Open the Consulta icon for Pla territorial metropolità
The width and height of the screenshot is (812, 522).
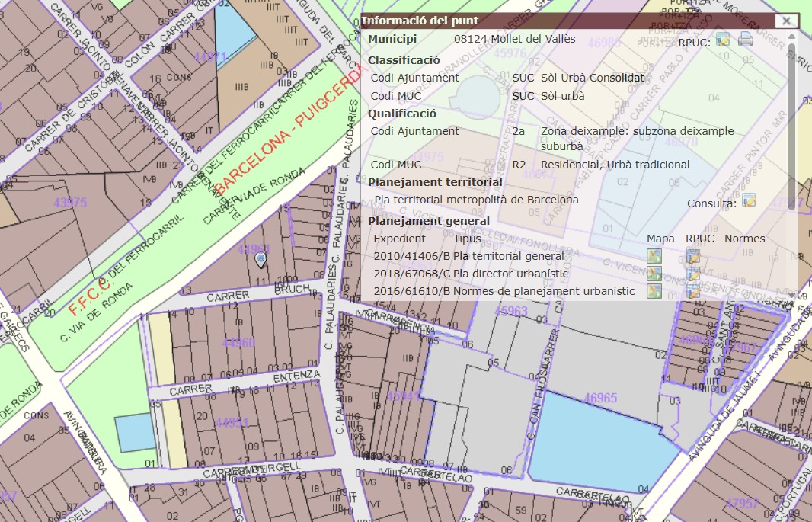[749, 200]
